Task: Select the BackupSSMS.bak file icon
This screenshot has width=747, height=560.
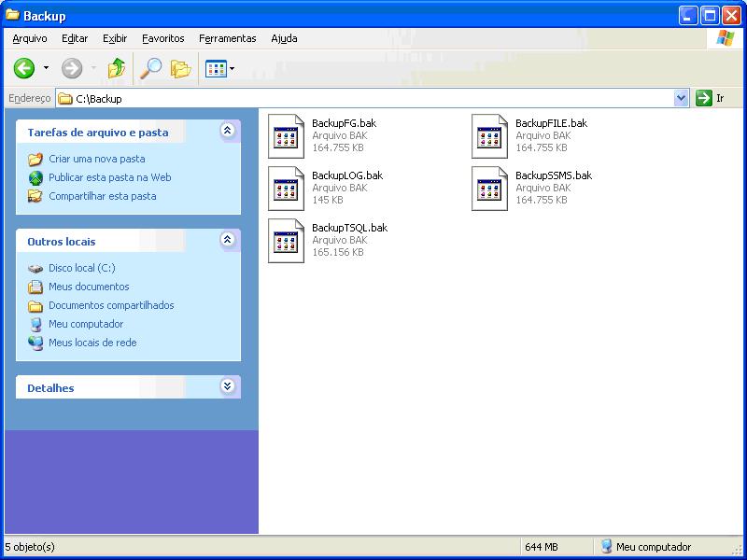Action: point(489,188)
